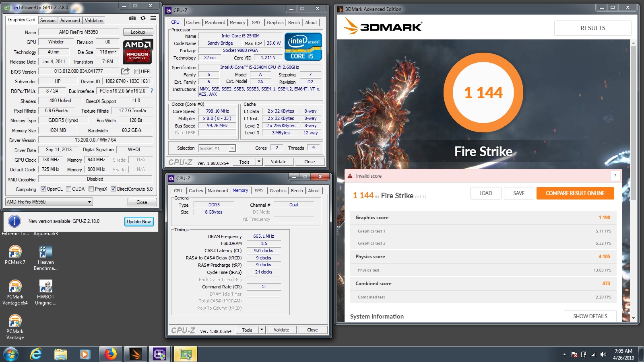The image size is (644, 362).
Task: Switch to GPU-Z taskbar icon
Action: pyautogui.click(x=186, y=354)
